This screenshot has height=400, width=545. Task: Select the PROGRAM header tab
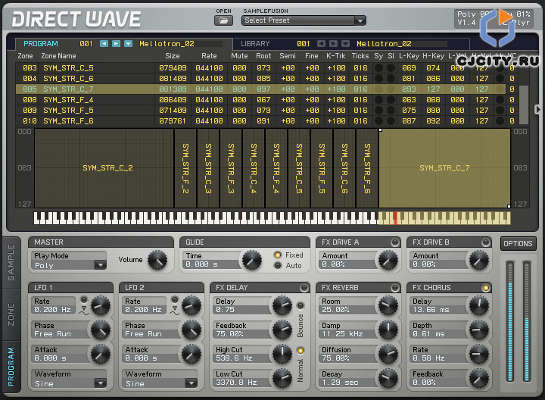click(x=41, y=43)
